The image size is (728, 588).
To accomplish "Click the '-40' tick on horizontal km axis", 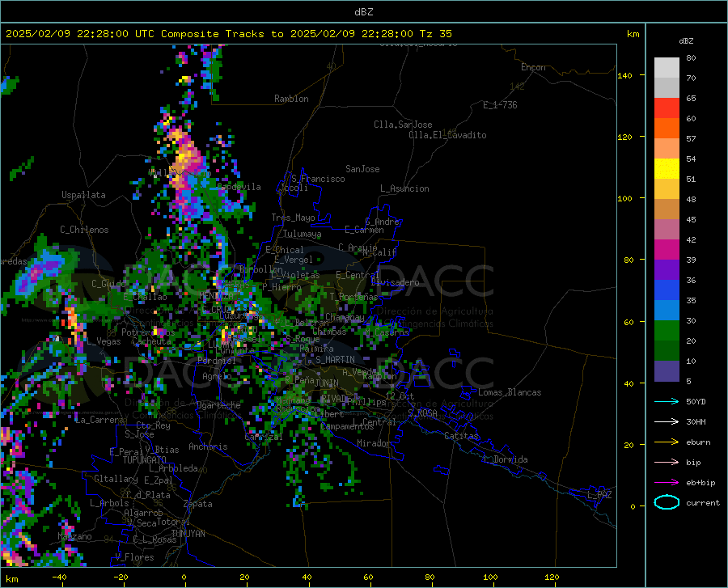I will [x=59, y=577].
